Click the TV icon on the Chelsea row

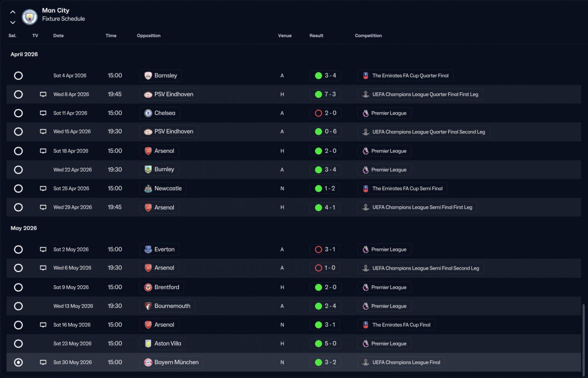(43, 113)
